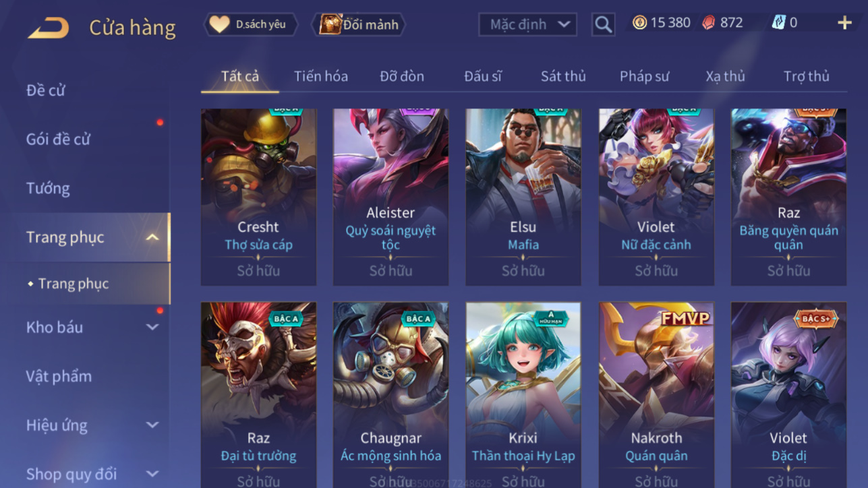
Task: Select the Elsu Mafia skin card
Action: (523, 197)
